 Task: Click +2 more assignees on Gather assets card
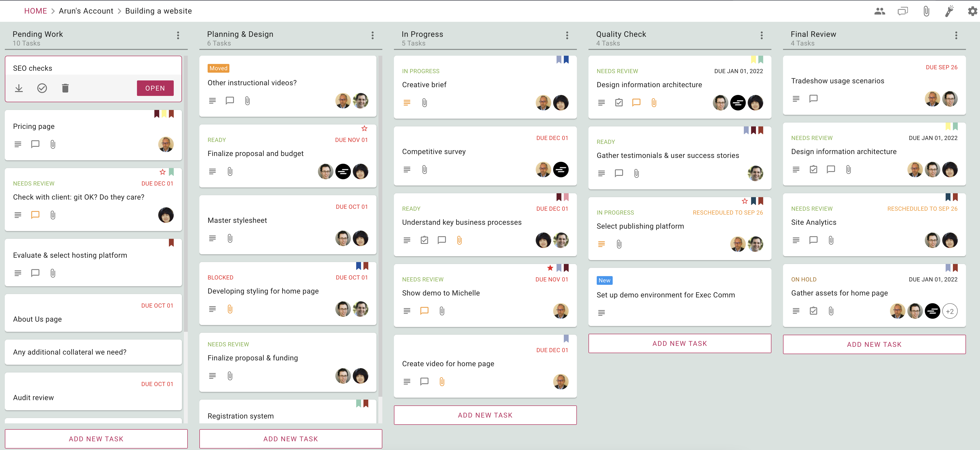pyautogui.click(x=950, y=311)
